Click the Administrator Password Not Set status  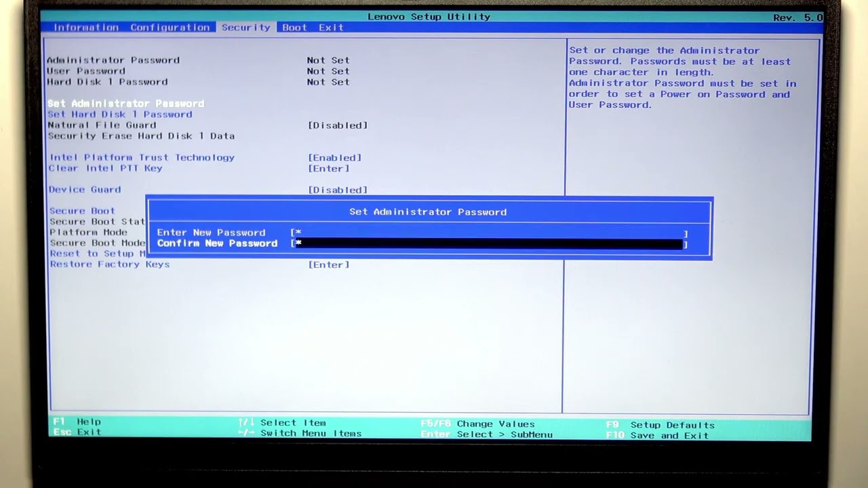[x=328, y=60]
